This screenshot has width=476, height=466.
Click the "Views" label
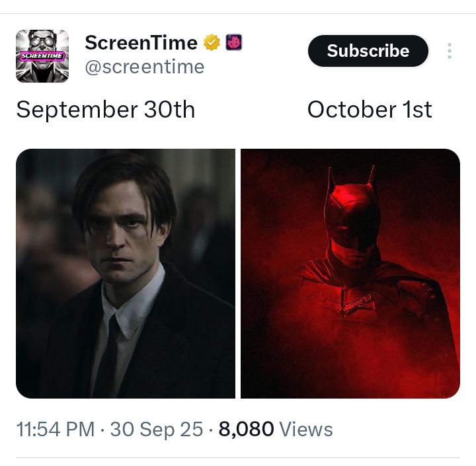306,430
